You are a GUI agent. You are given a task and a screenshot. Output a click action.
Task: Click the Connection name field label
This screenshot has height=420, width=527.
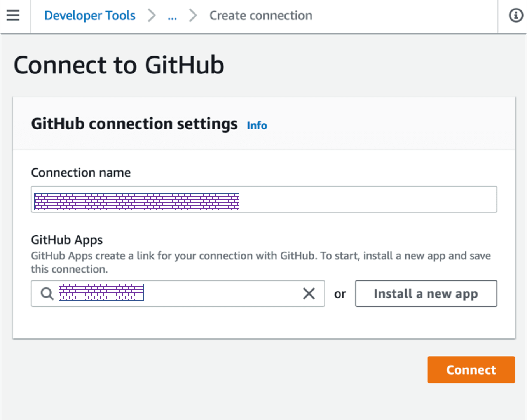coord(81,173)
